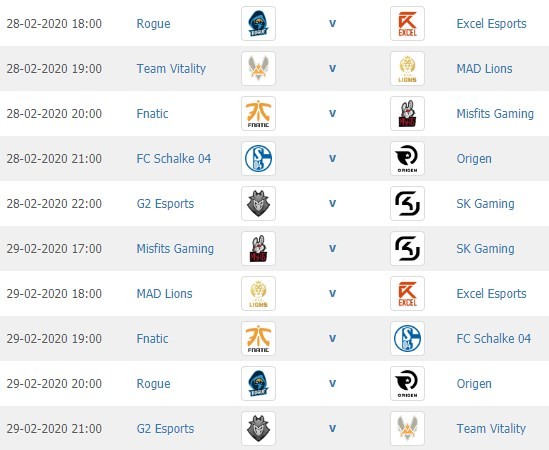Click the SK Gaming logo in the 29-02 17:00 match
549x450 pixels.
407,248
